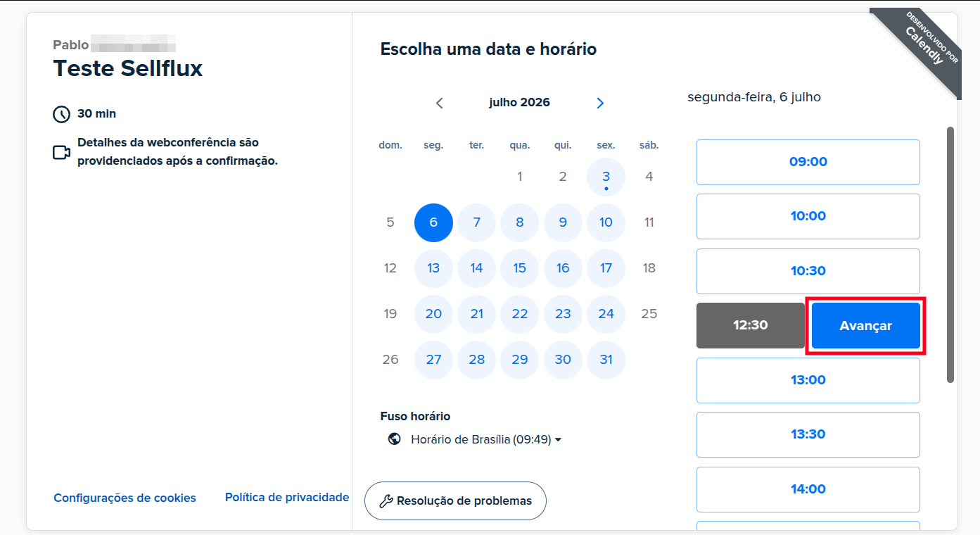Pick July 31 in the calendar

click(606, 360)
